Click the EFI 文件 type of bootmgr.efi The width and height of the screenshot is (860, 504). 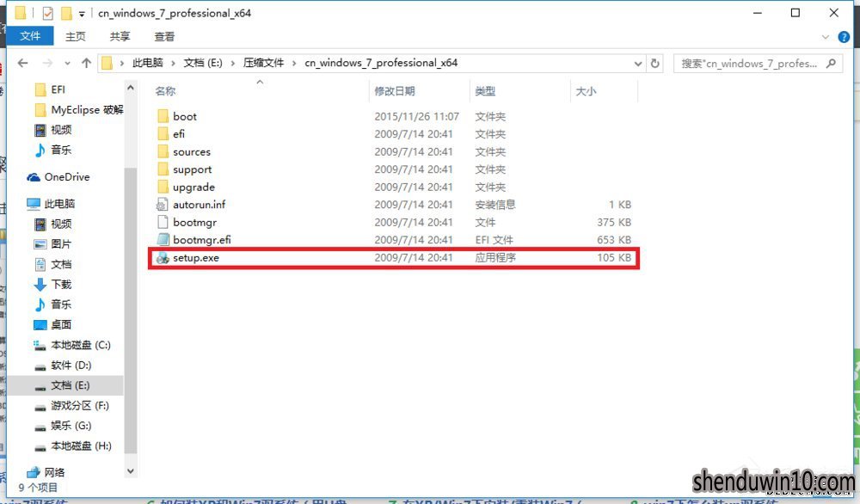tap(494, 240)
